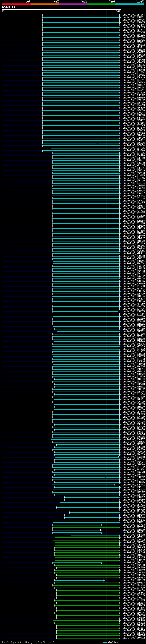This screenshot has width=146, height=644.
Task: Select the query name BP047179
Action: tap(8, 7)
